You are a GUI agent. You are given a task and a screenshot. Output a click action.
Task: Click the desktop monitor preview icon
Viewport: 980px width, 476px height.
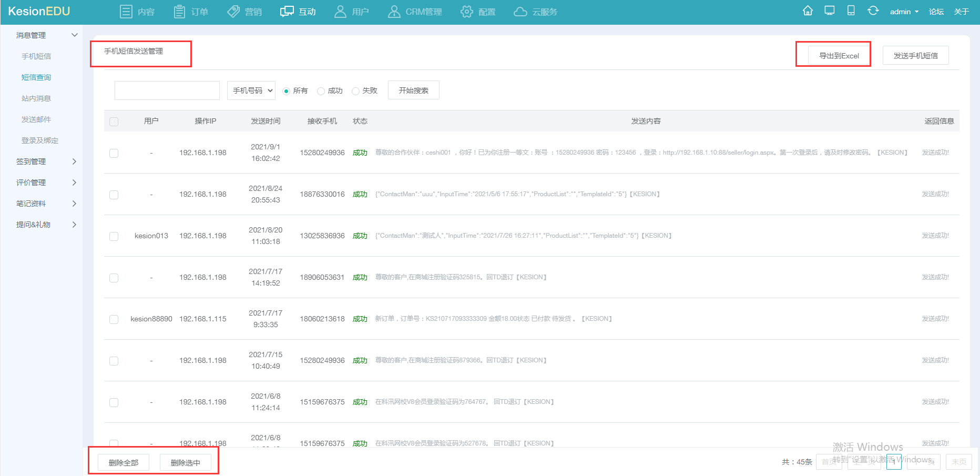[830, 11]
